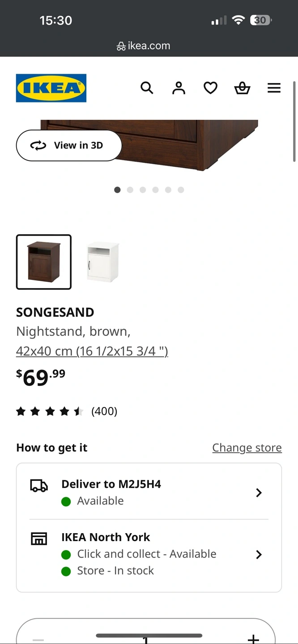Select the brown nightstand color thumbnail
Screen dimensions: 298x644
pyautogui.click(x=44, y=262)
